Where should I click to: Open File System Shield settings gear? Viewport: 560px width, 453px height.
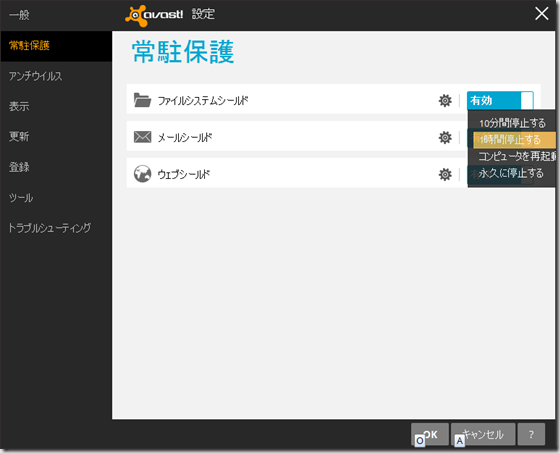pyautogui.click(x=445, y=101)
